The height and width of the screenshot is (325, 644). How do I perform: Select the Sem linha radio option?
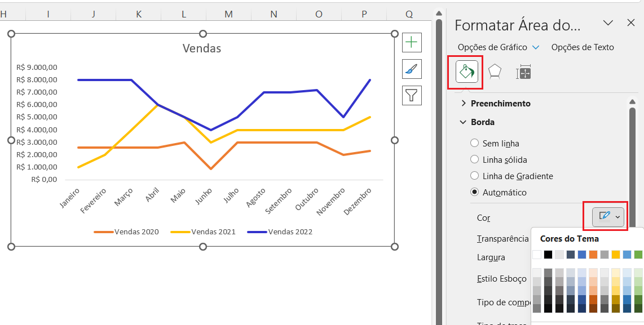click(x=475, y=144)
